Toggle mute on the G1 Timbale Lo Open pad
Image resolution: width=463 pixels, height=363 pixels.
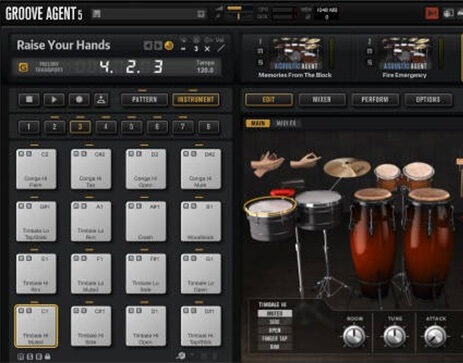(x=186, y=258)
